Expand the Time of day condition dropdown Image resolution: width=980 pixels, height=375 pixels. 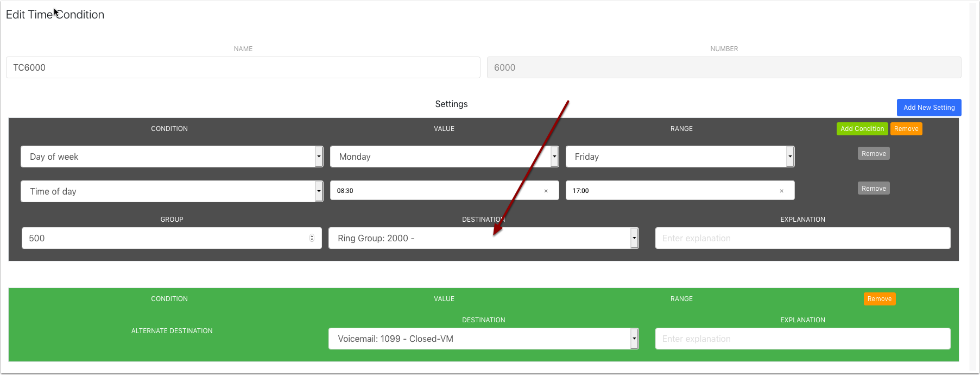click(319, 191)
